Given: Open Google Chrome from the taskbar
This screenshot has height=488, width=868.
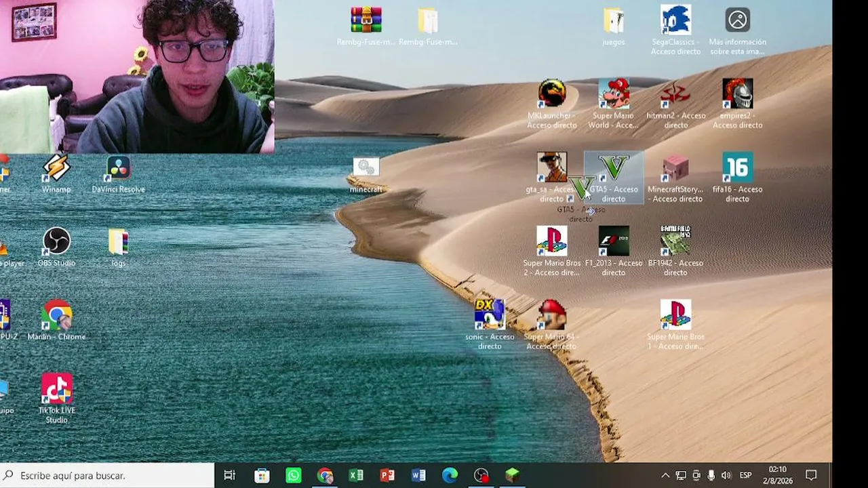Looking at the screenshot, I should (x=325, y=475).
